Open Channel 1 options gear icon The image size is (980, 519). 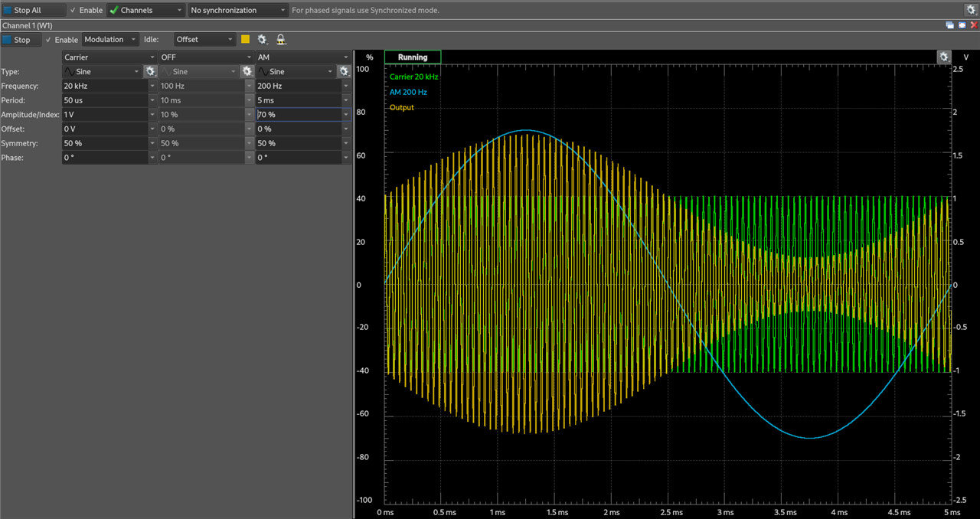click(x=263, y=40)
